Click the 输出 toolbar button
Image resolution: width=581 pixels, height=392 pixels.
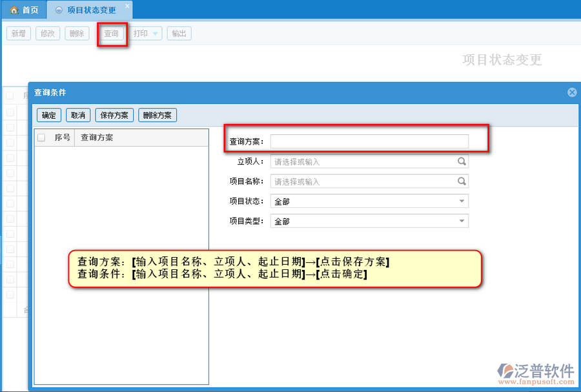pos(179,34)
